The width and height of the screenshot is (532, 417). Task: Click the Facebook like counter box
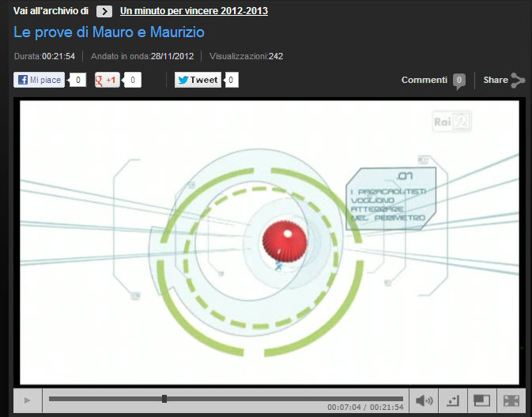[x=77, y=80]
